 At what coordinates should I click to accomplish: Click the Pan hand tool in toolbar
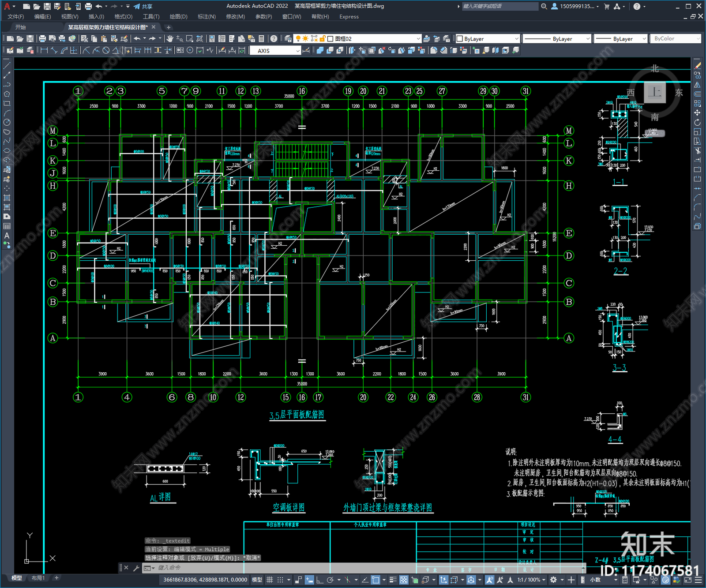[170, 39]
